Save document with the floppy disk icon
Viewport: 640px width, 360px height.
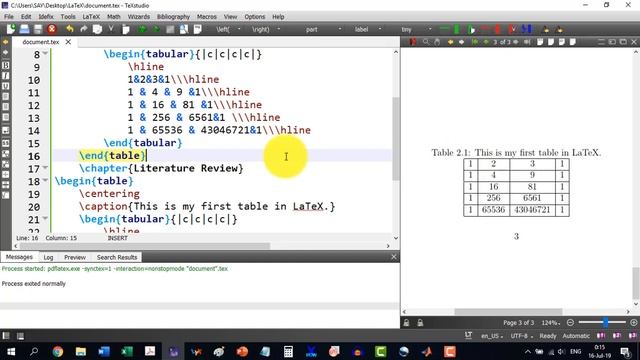coord(38,29)
